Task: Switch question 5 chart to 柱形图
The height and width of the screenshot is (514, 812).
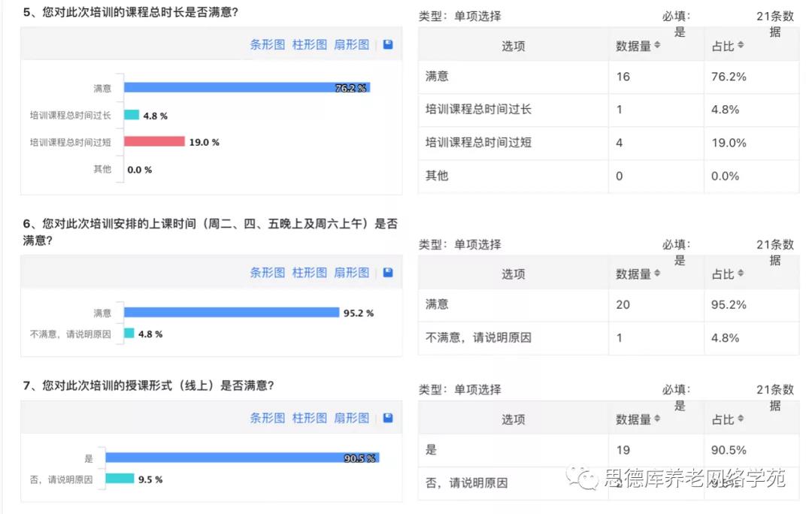Action: (310, 44)
